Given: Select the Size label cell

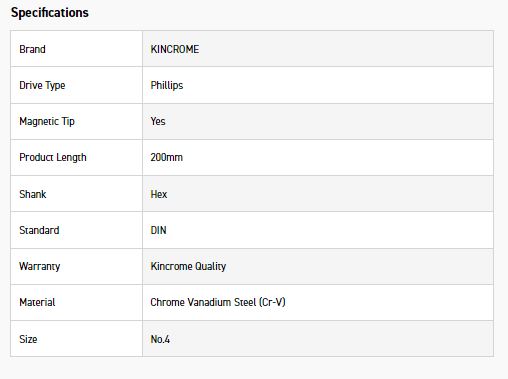Looking at the screenshot, I should [x=76, y=339].
